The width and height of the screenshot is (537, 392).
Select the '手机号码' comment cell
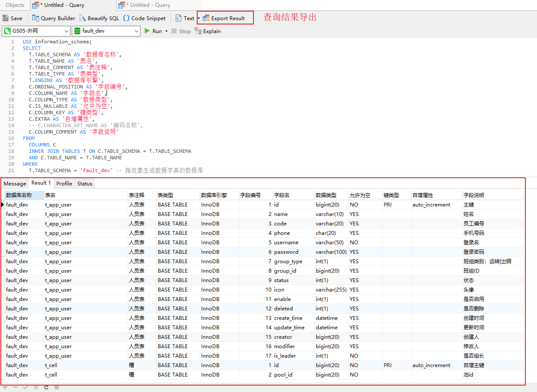click(493, 233)
